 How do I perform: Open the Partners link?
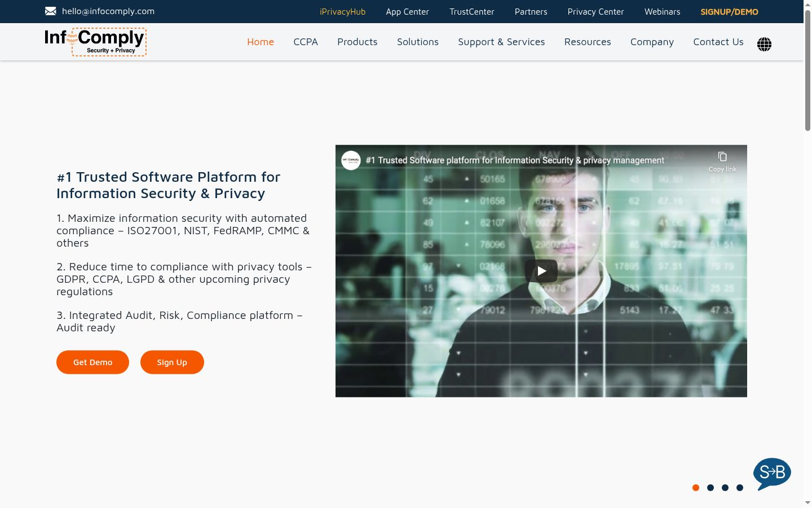pos(531,12)
